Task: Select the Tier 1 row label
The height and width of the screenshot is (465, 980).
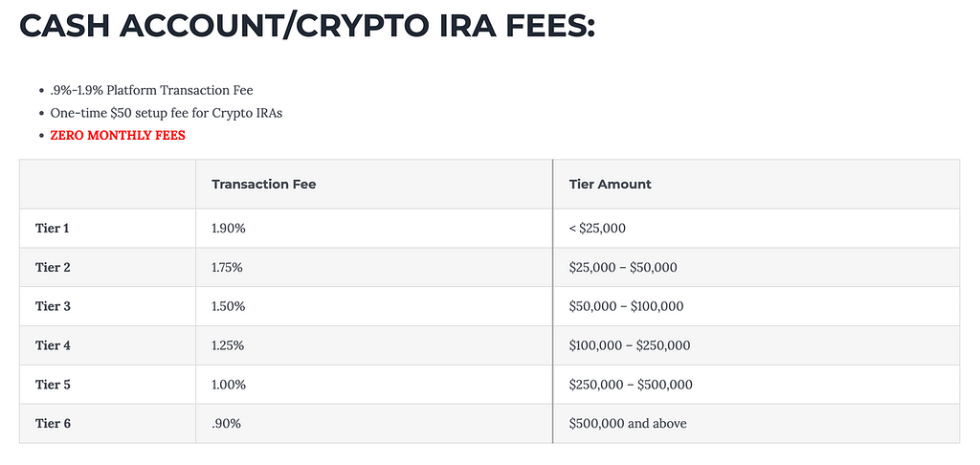Action: tap(53, 228)
